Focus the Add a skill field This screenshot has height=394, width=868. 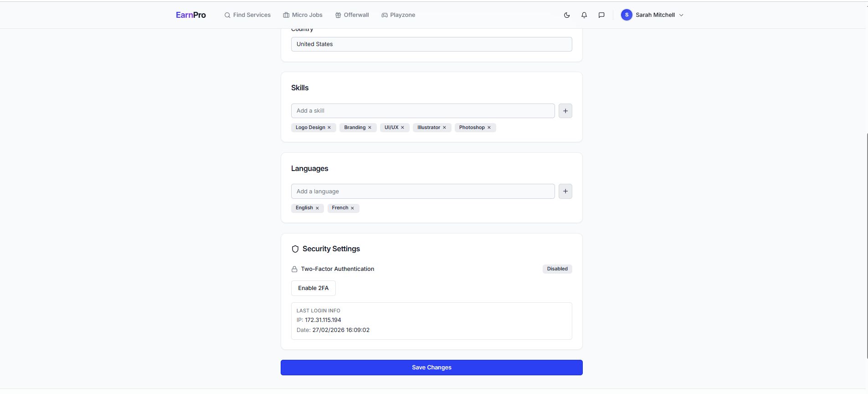(422, 111)
